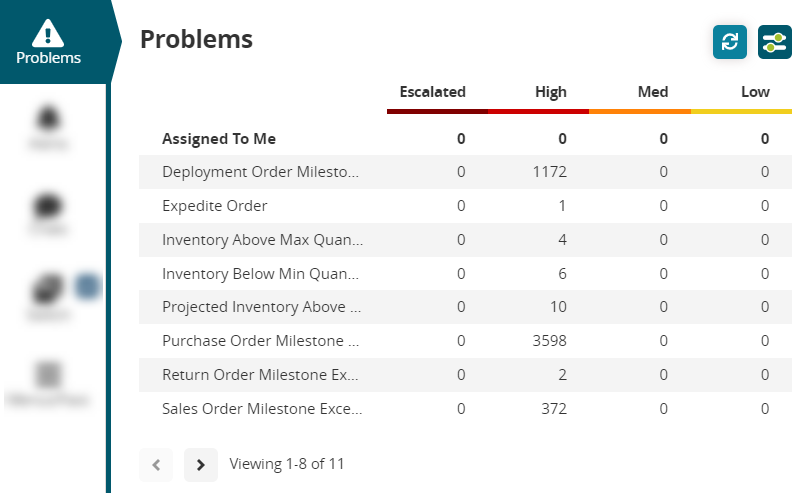Click the refresh problems icon

[x=730, y=42]
